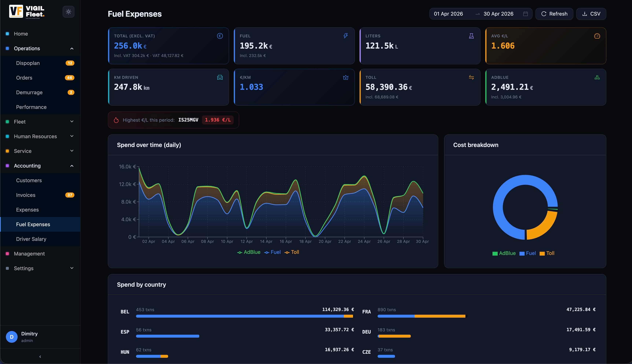Refresh the fuel expenses data
The height and width of the screenshot is (364, 632).
click(554, 14)
